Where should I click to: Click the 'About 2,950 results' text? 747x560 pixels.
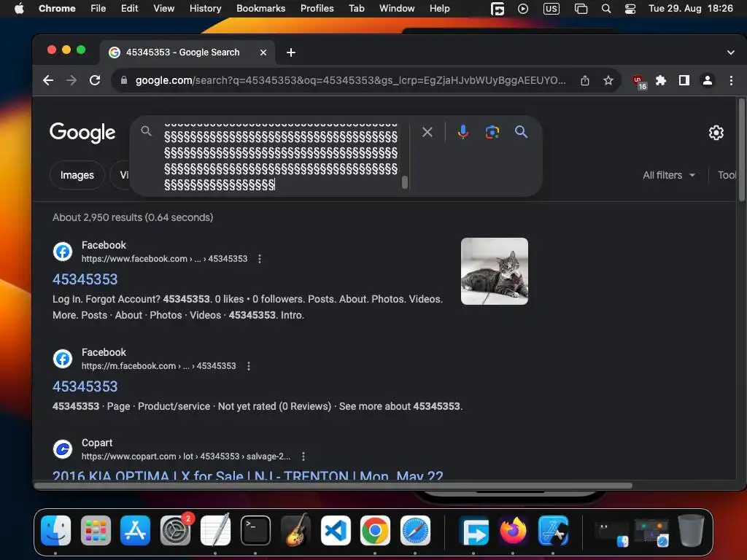(x=133, y=217)
